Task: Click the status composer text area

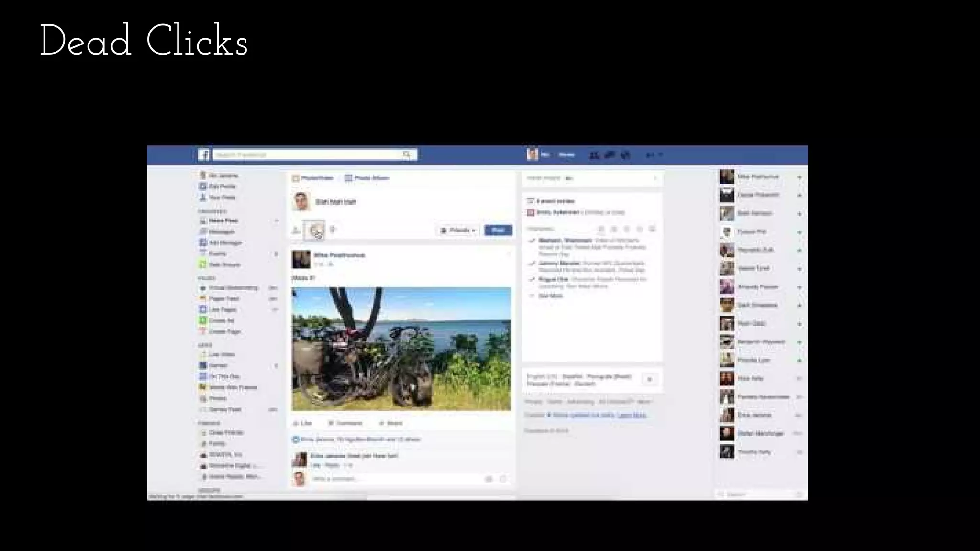Action: 412,202
